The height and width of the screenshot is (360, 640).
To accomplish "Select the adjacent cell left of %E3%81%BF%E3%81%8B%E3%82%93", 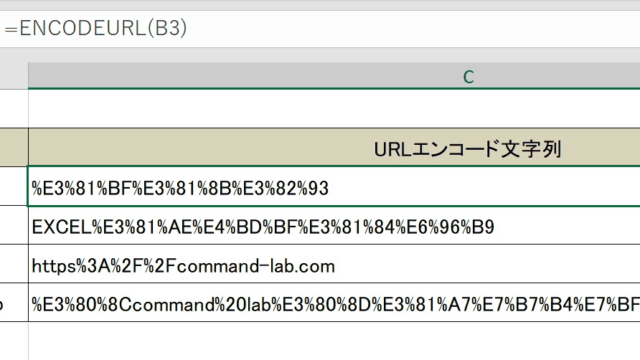I will pyautogui.click(x=14, y=186).
